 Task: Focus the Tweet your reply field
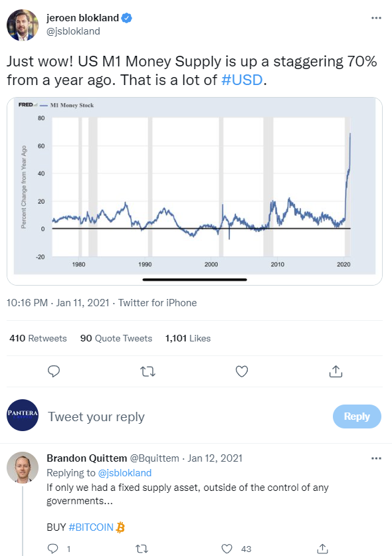(x=188, y=417)
